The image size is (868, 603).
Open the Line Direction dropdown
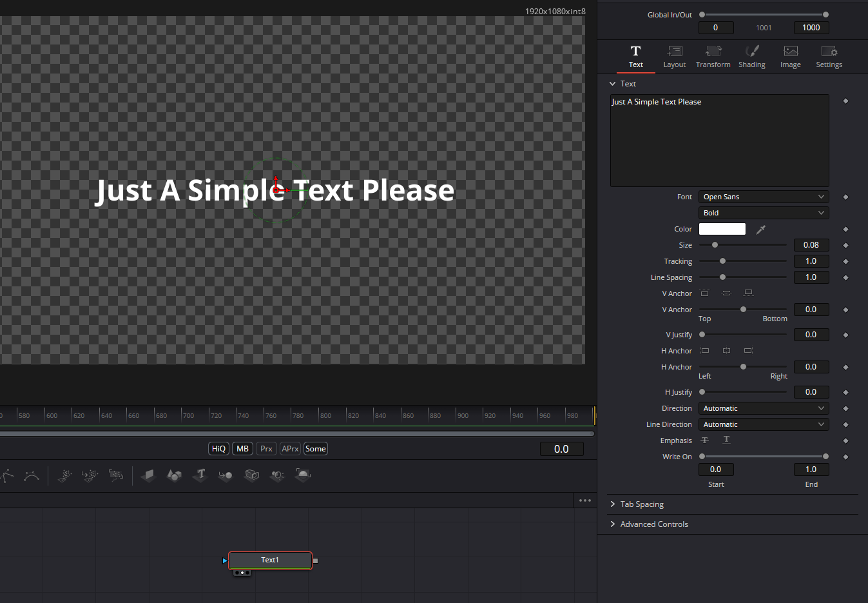(764, 424)
